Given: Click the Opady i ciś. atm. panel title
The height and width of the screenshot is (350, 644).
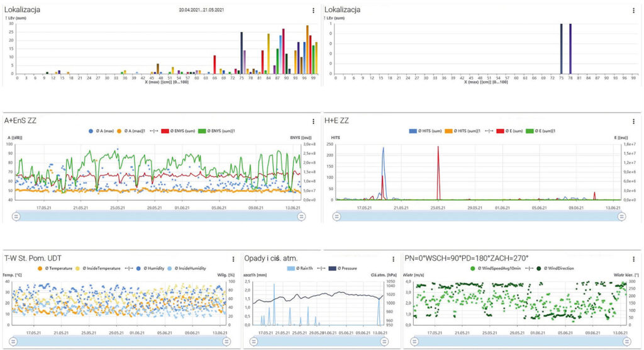Looking at the screenshot, I should [270, 258].
